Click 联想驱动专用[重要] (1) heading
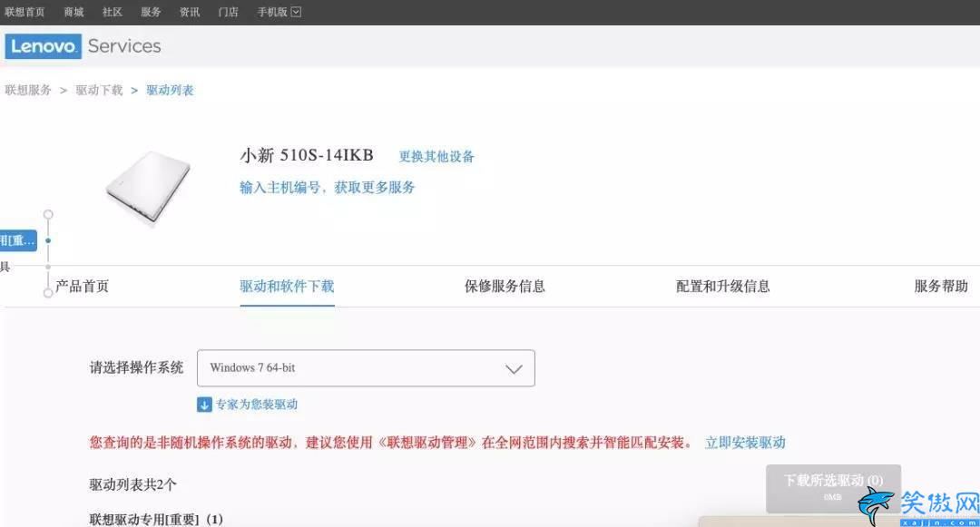 [156, 520]
